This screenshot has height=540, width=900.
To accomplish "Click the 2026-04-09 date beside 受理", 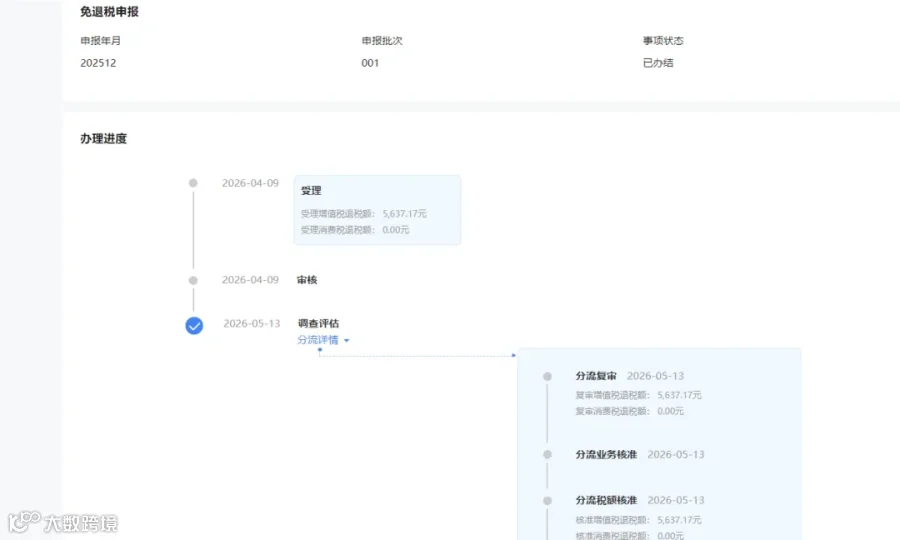I will 250,183.
